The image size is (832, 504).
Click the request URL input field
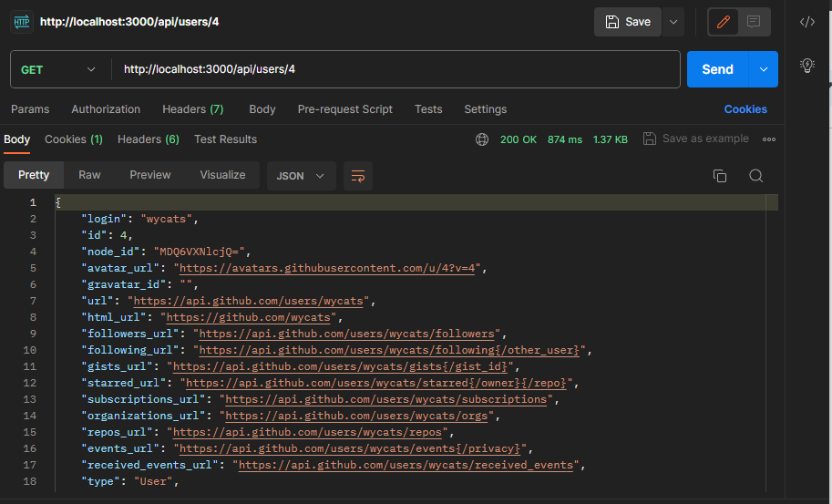pos(395,69)
